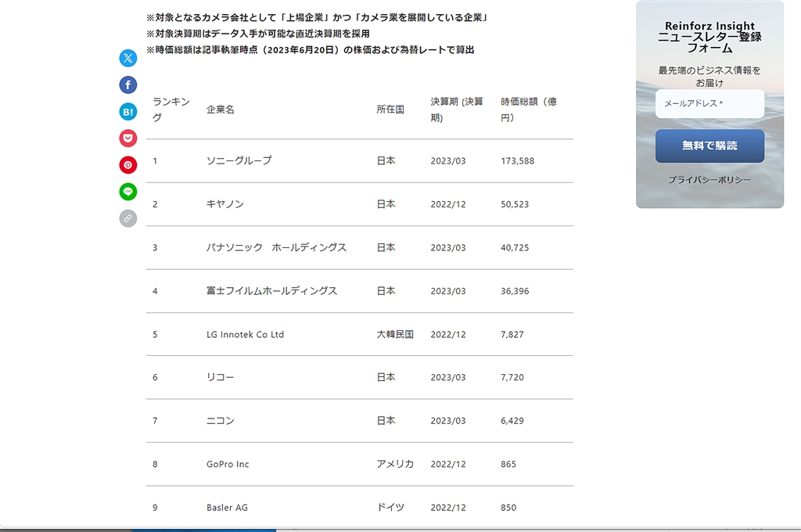Click the market cap value 173,588
The width and height of the screenshot is (801, 532).
tap(518, 161)
